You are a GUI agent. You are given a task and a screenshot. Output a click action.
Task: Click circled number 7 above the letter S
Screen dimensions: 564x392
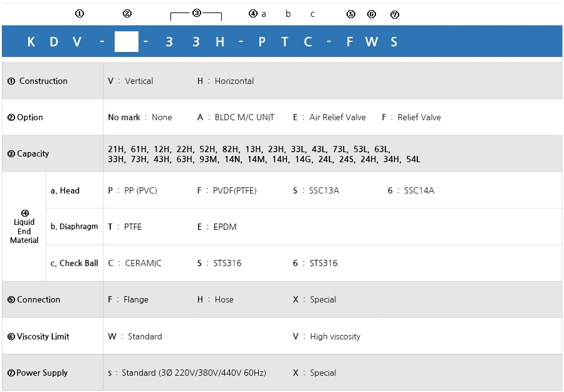tap(394, 14)
